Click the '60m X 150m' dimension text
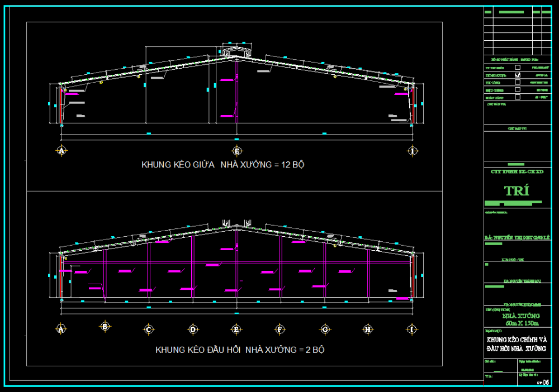559x392 pixels. [522, 323]
